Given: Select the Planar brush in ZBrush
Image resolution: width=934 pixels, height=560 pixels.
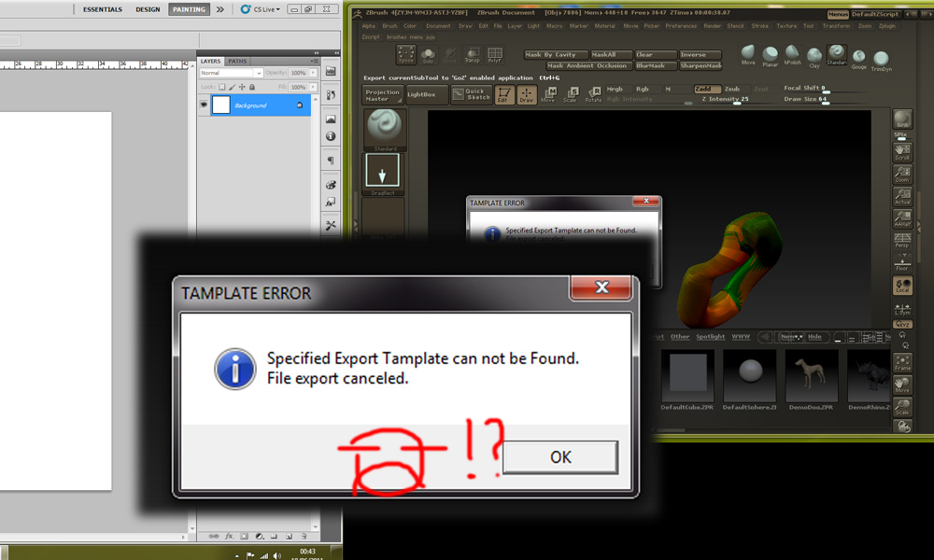Looking at the screenshot, I should 771,56.
